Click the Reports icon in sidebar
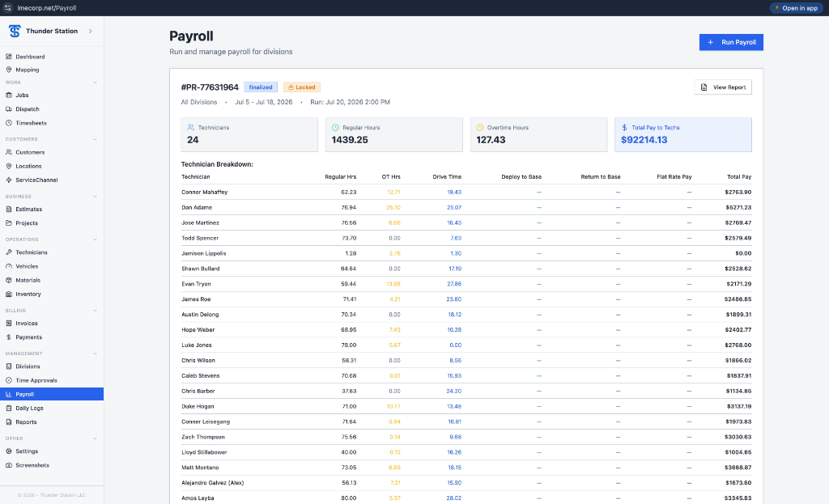829x504 pixels. pyautogui.click(x=8, y=422)
